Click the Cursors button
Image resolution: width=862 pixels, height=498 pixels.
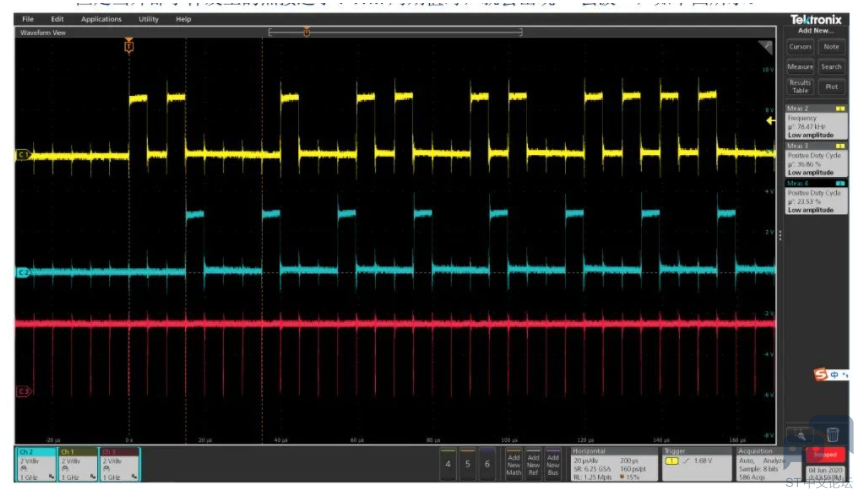800,47
